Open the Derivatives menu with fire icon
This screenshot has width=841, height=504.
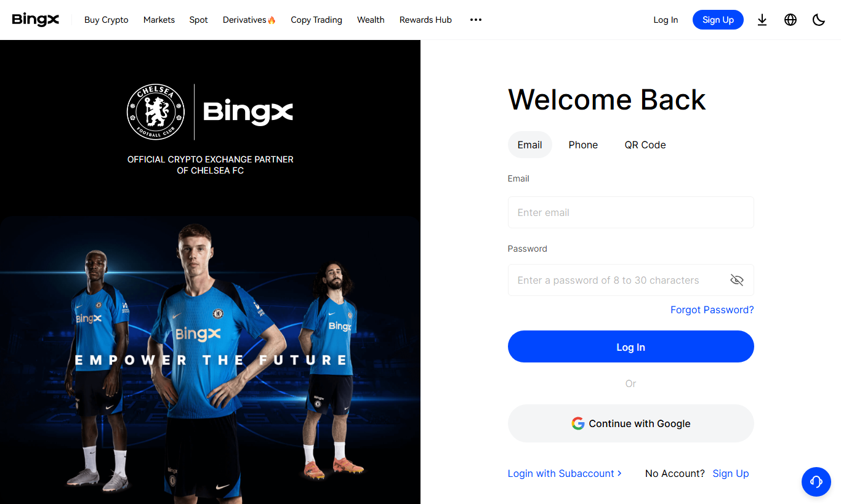pos(249,20)
